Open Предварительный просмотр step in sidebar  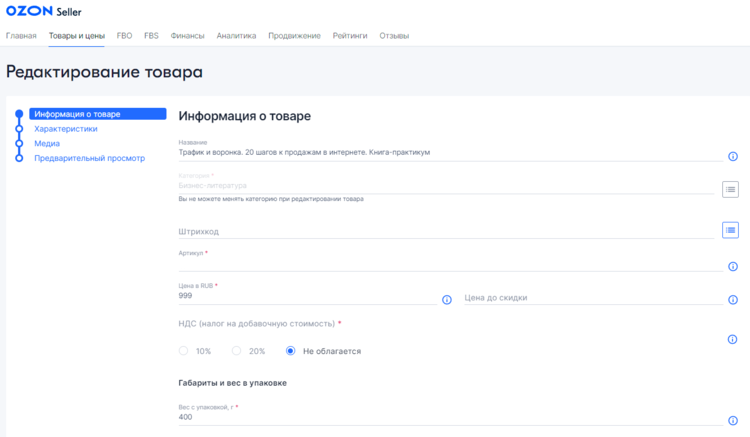(x=89, y=158)
